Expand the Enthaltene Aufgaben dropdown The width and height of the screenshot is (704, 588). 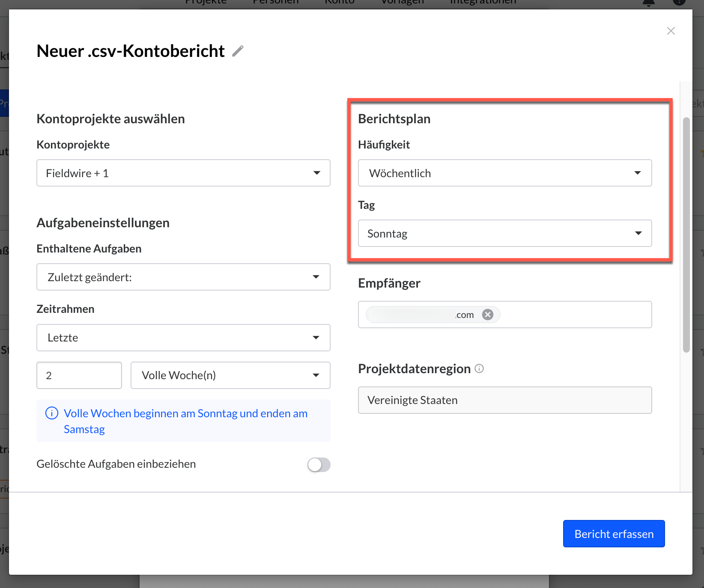click(183, 277)
